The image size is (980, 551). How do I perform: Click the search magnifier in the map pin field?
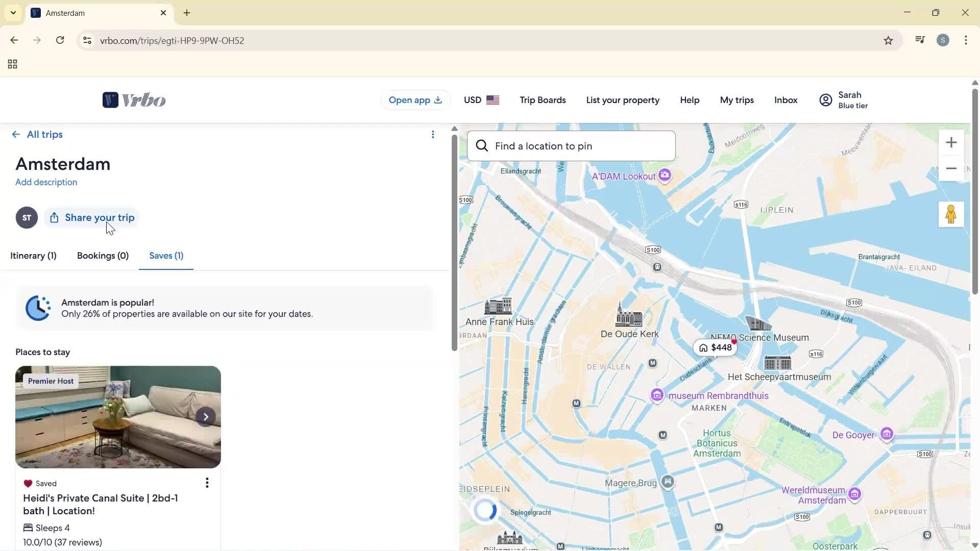[x=482, y=145]
